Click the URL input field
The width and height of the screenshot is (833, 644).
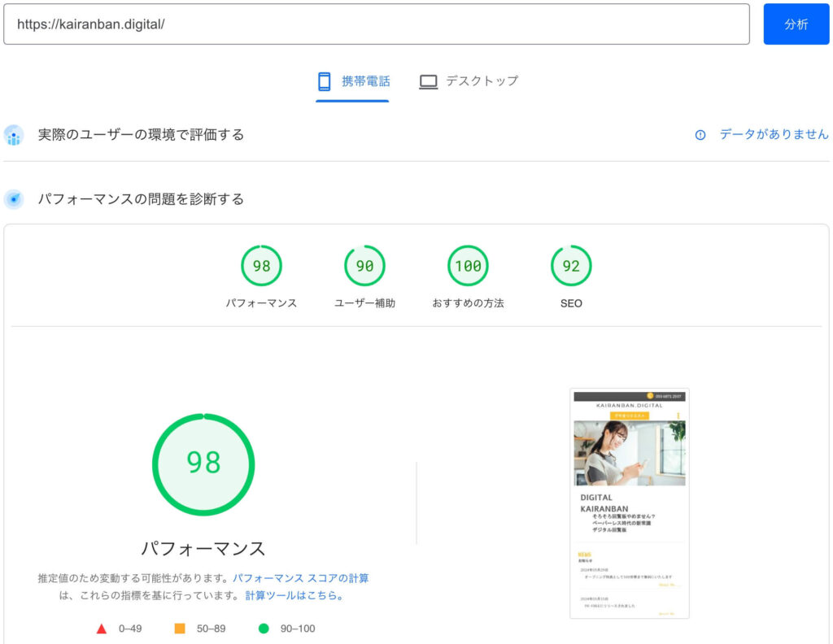376,24
